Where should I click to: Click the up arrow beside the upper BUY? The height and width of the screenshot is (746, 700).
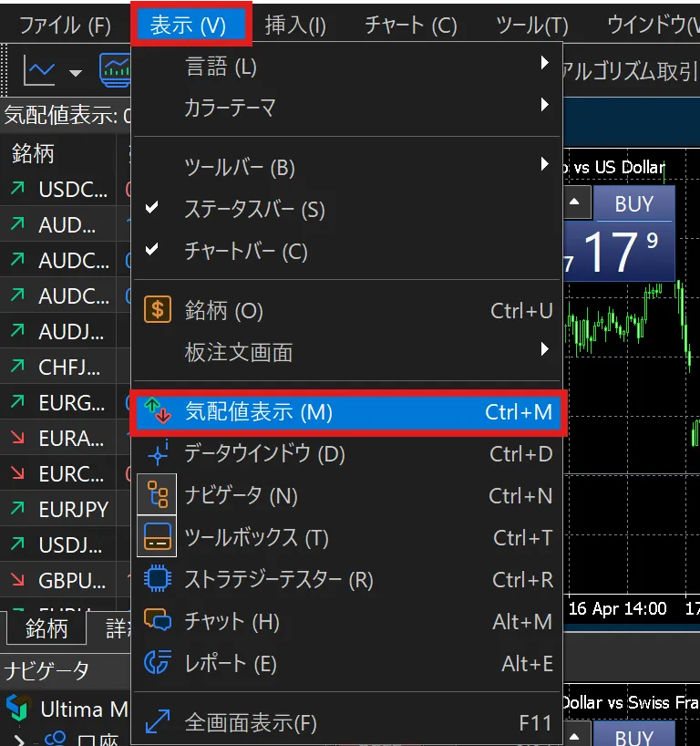pyautogui.click(x=574, y=202)
